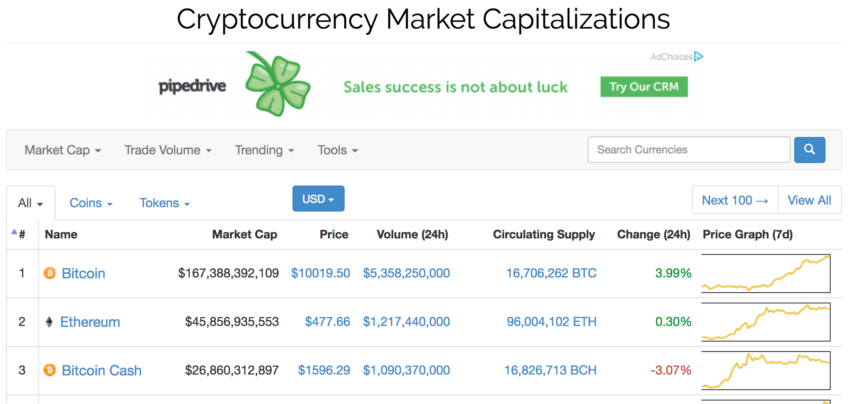868x404 pixels.
Task: Click the magnifying glass search button
Action: pyautogui.click(x=809, y=150)
